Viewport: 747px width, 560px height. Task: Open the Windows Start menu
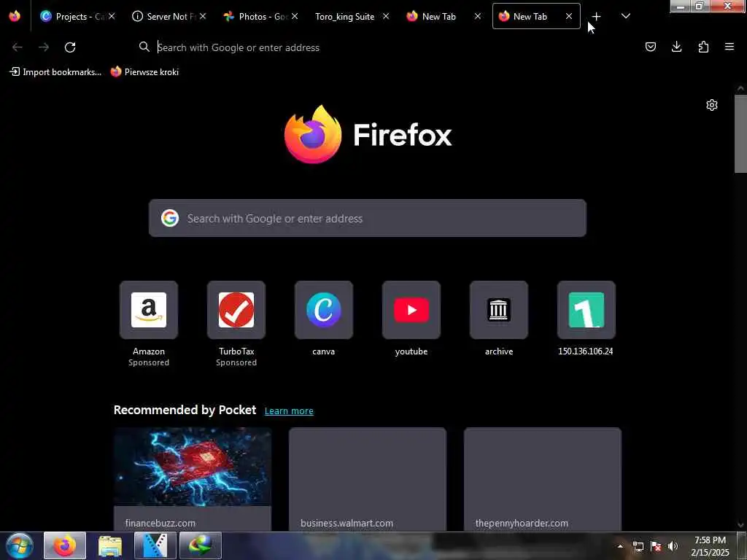click(20, 545)
